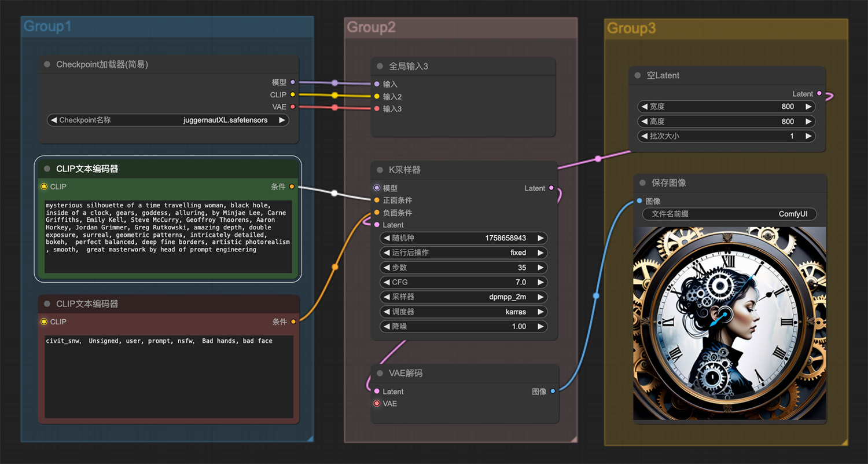Click into the negative prompt text box
The image size is (868, 464).
pyautogui.click(x=169, y=377)
